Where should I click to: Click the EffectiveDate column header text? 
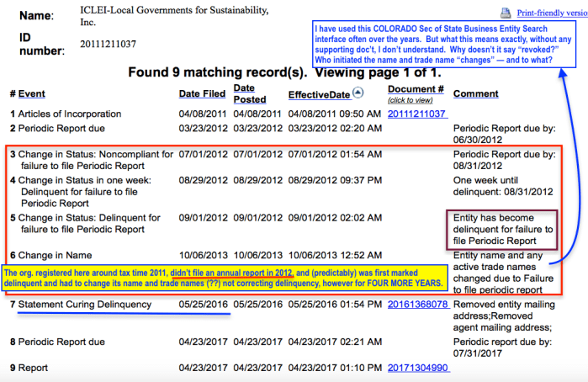pos(319,95)
